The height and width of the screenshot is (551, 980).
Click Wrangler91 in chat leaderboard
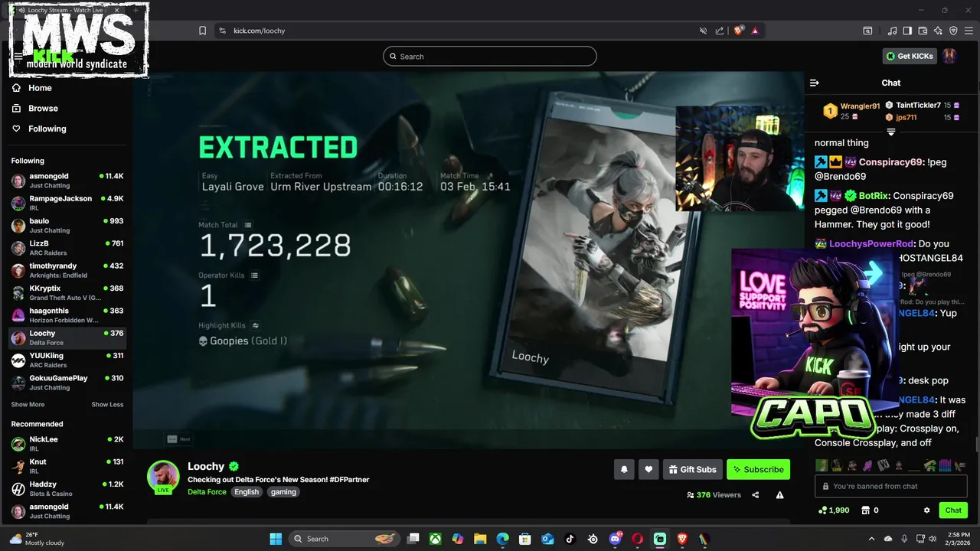tap(860, 106)
